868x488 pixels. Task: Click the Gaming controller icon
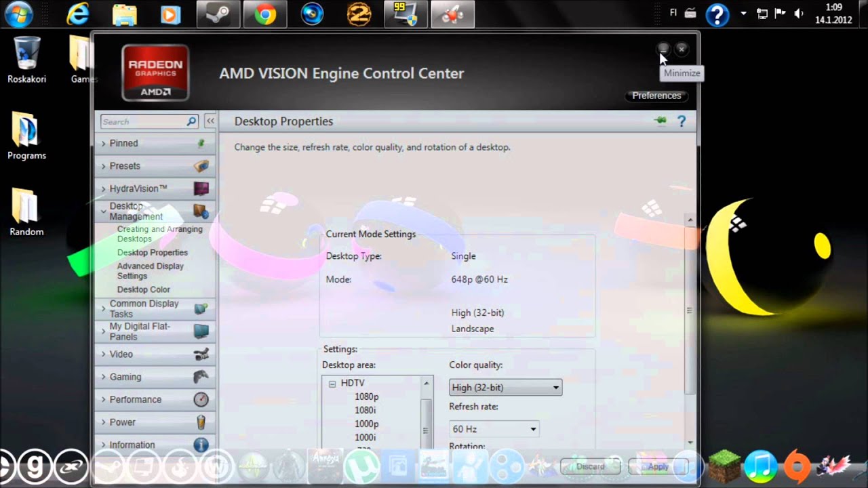[201, 377]
